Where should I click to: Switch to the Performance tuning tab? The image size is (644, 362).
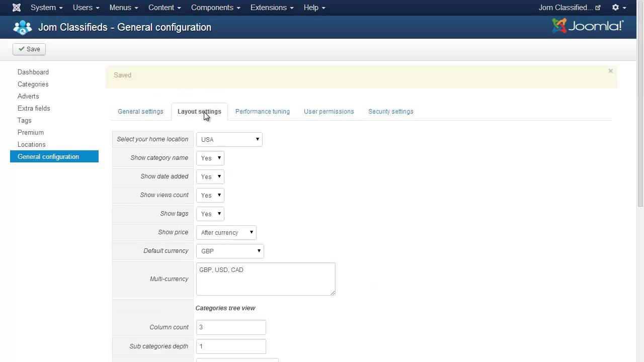coord(263,112)
